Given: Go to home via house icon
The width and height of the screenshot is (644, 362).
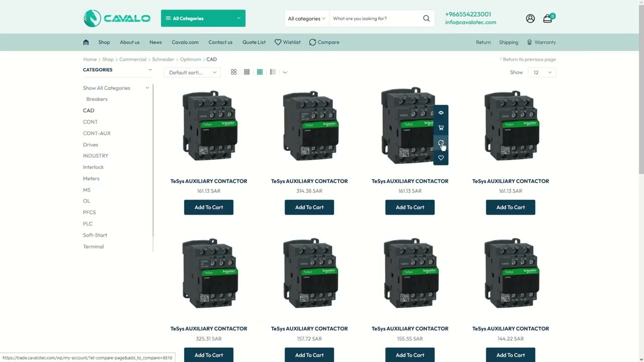Looking at the screenshot, I should point(86,42).
